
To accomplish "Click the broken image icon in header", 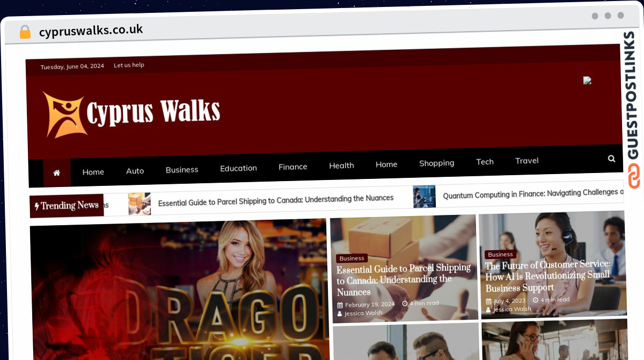I will 587,81.
